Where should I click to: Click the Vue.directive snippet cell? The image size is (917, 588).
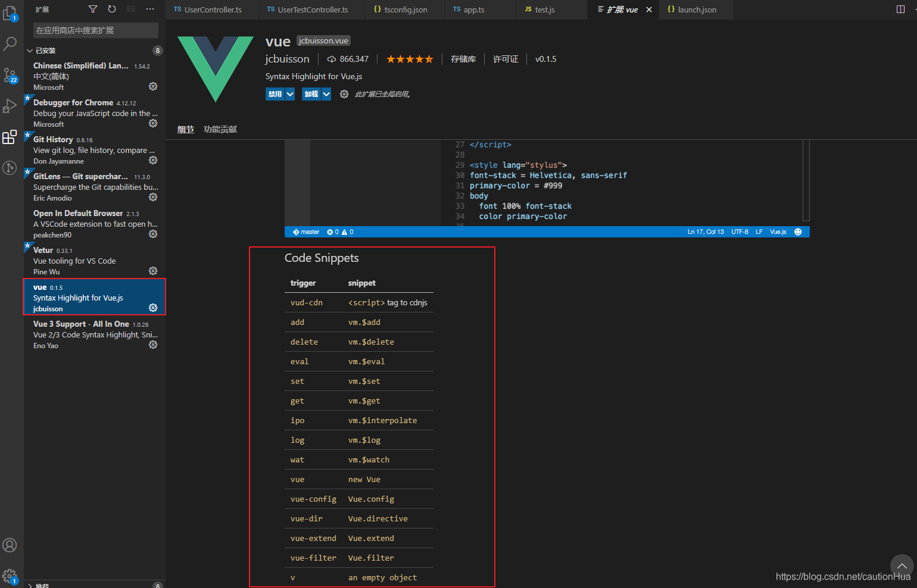[x=378, y=519]
